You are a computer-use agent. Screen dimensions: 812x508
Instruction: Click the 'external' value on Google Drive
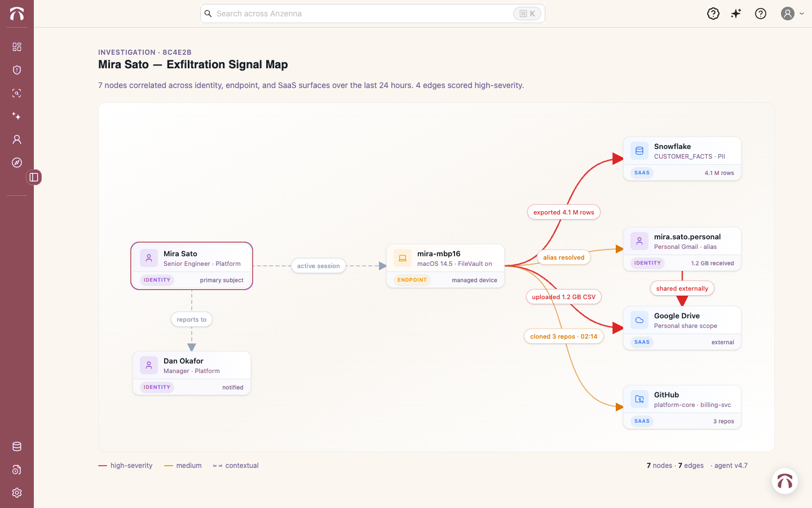point(723,342)
